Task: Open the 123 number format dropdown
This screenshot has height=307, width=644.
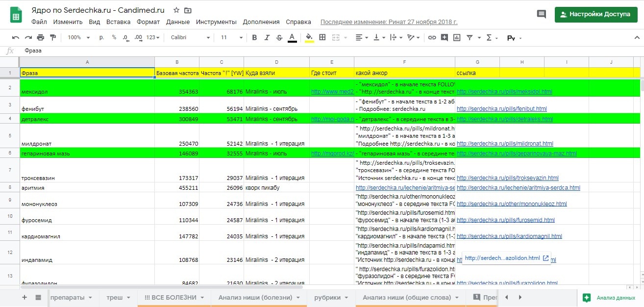Action: 153,38
